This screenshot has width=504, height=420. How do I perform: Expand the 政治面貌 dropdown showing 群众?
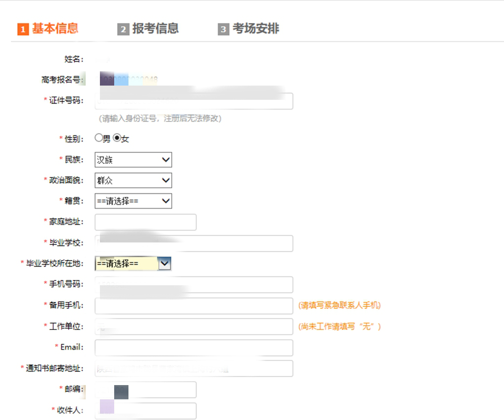click(133, 180)
